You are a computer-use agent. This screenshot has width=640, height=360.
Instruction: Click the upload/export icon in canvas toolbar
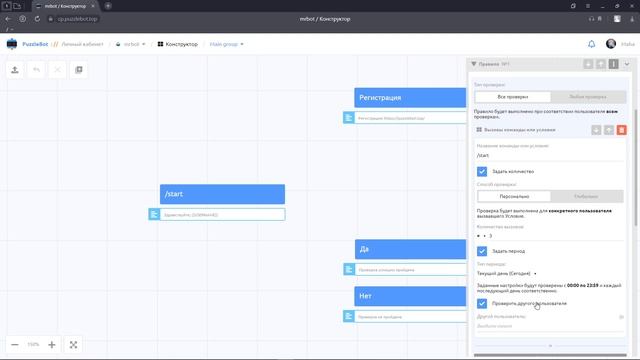[15, 70]
